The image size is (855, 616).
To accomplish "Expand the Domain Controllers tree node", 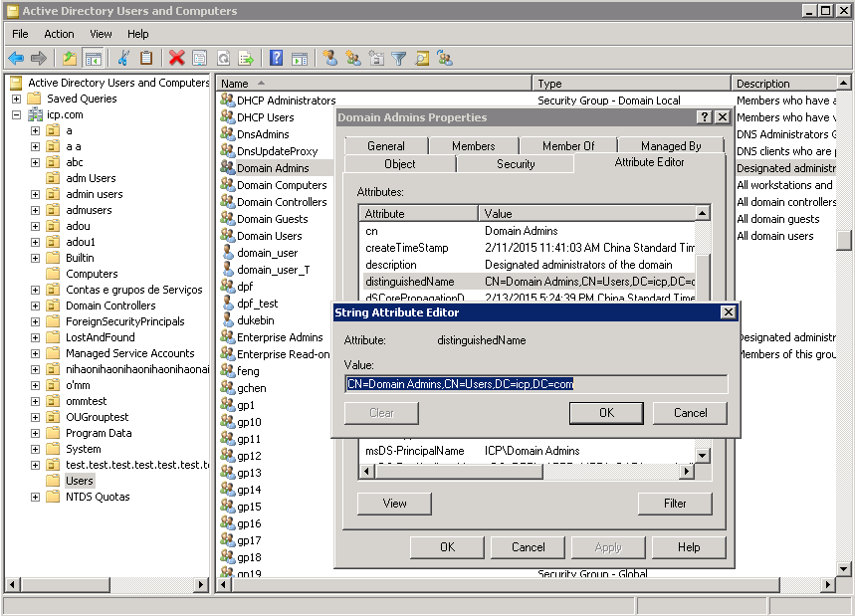I will (36, 306).
